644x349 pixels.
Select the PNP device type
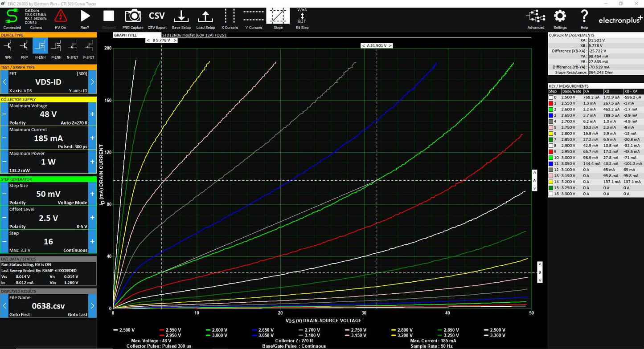pos(24,46)
